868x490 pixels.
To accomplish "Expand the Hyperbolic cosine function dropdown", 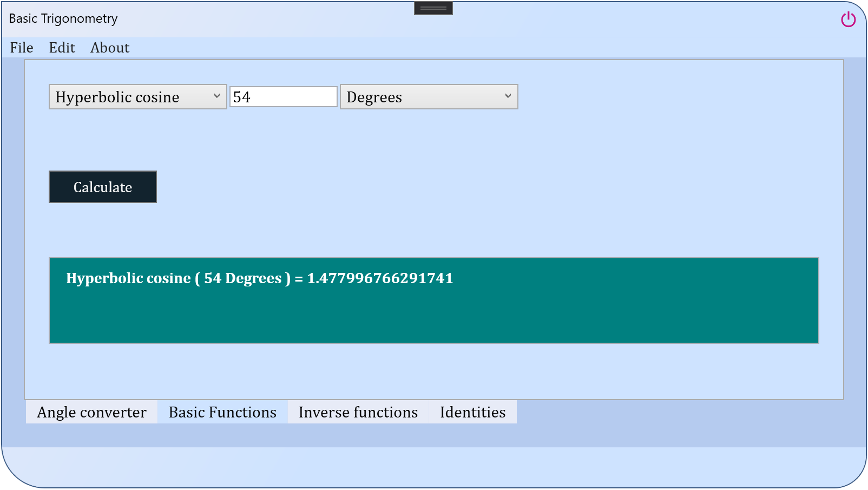I will click(x=138, y=97).
